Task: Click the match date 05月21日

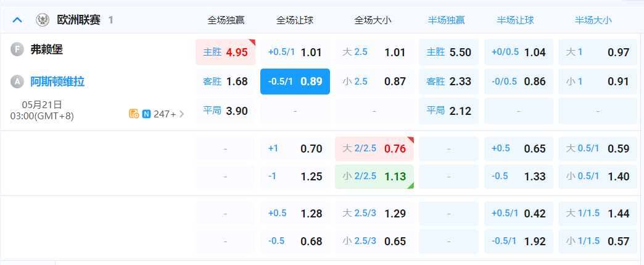Action: [x=42, y=105]
